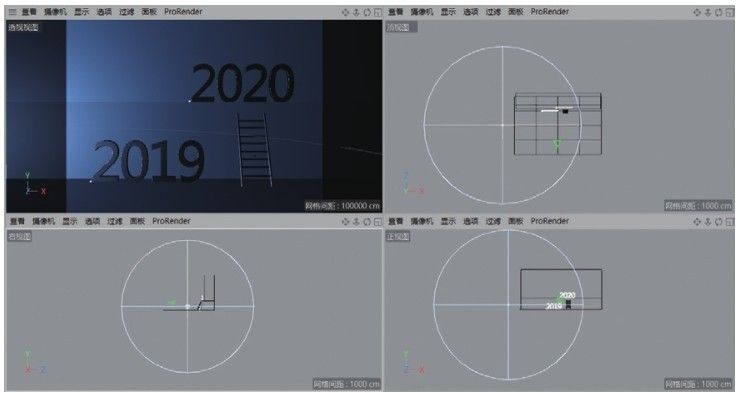This screenshot has width=738, height=393.
Task: Open ProRender menu in the front viewport
Action: (x=550, y=221)
